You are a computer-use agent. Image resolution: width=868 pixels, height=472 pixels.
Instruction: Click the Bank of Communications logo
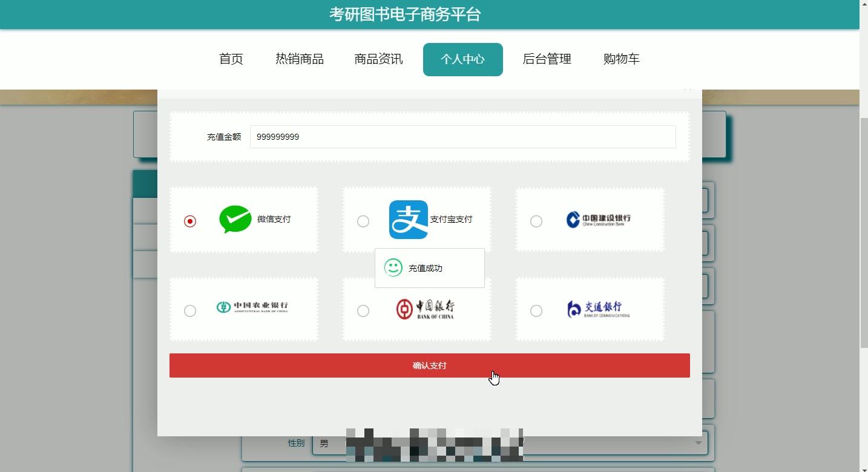598,309
